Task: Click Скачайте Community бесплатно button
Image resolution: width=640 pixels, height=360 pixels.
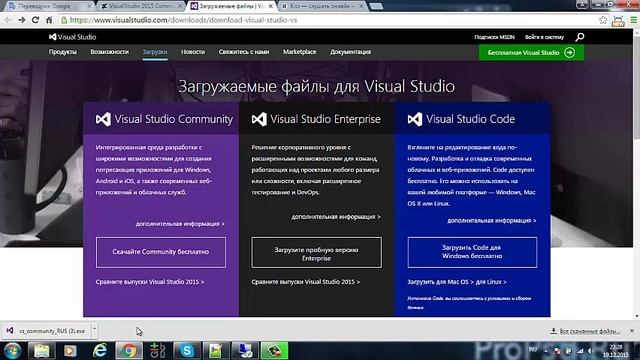Action: pos(161,252)
